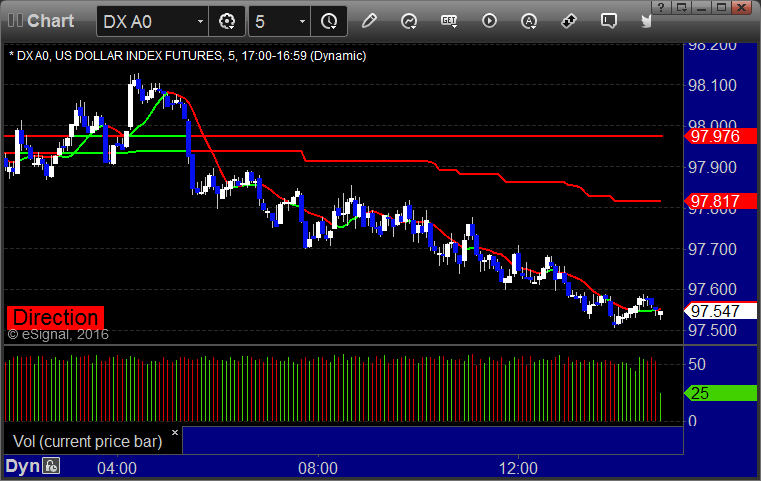Screen dimensions: 761x481
Task: Toggle the Dyn lock icon
Action: pyautogui.click(x=51, y=466)
